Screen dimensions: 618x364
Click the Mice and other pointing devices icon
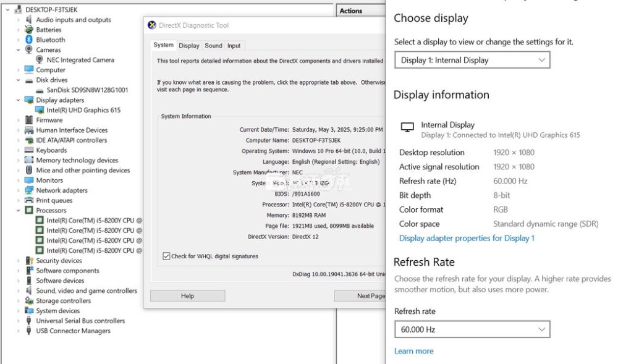[x=29, y=170]
